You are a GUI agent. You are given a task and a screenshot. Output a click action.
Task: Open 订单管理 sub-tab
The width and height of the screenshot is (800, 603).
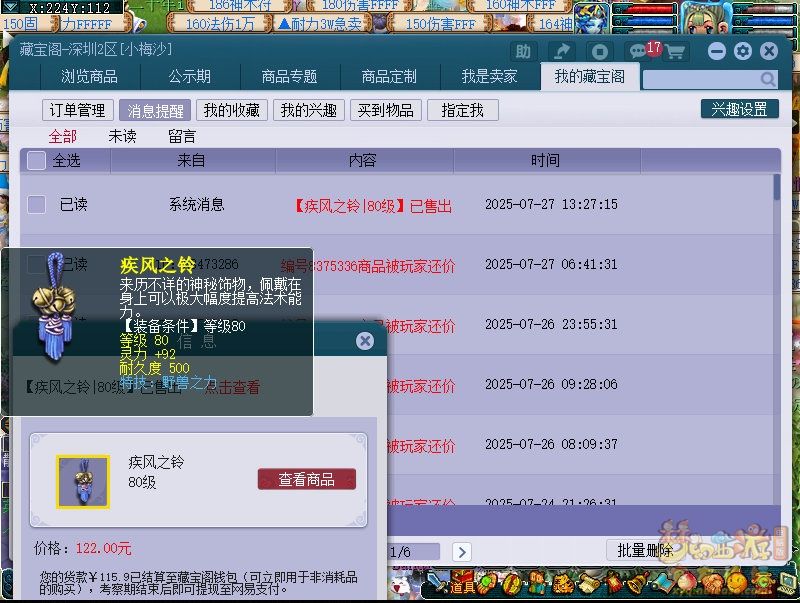tap(78, 110)
